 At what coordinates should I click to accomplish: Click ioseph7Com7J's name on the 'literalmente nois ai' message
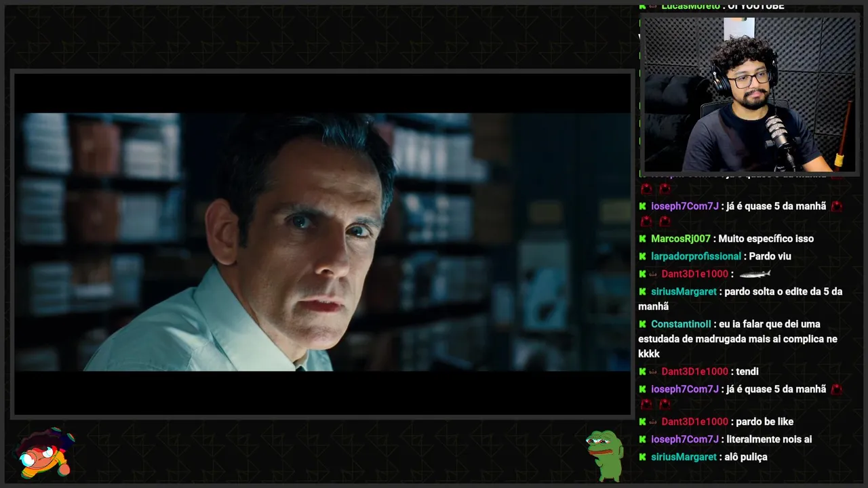[685, 439]
